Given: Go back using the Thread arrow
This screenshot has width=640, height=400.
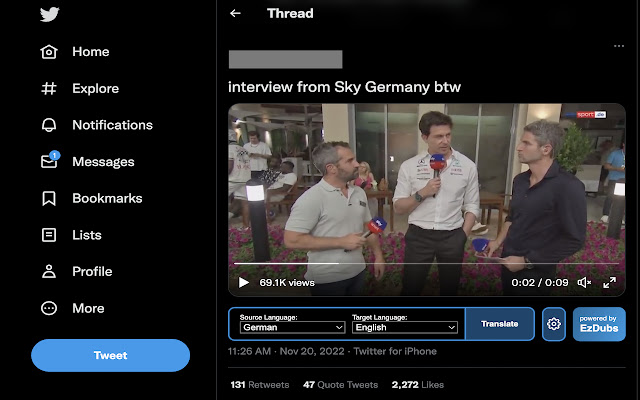Looking at the screenshot, I should point(235,13).
